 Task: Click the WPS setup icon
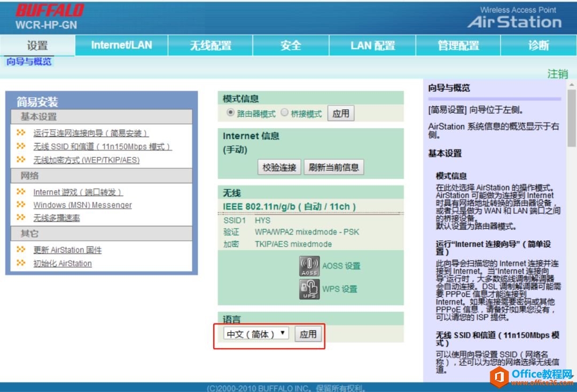coord(309,289)
